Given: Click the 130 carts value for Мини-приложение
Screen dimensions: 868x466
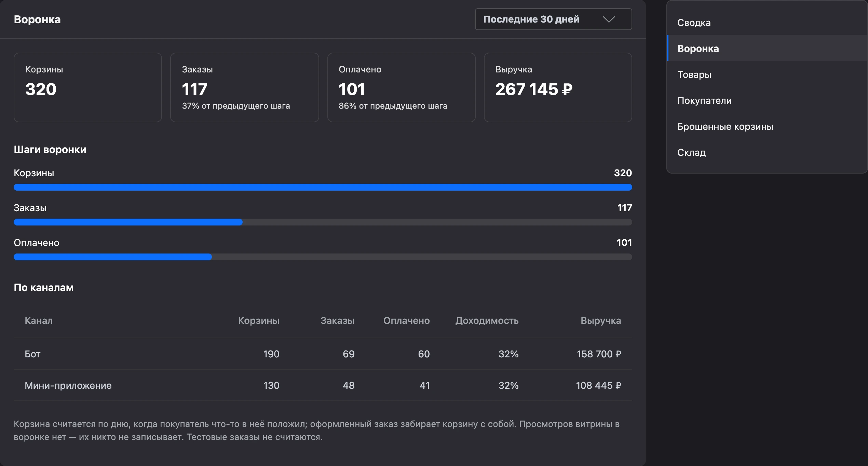Looking at the screenshot, I should click(x=271, y=385).
